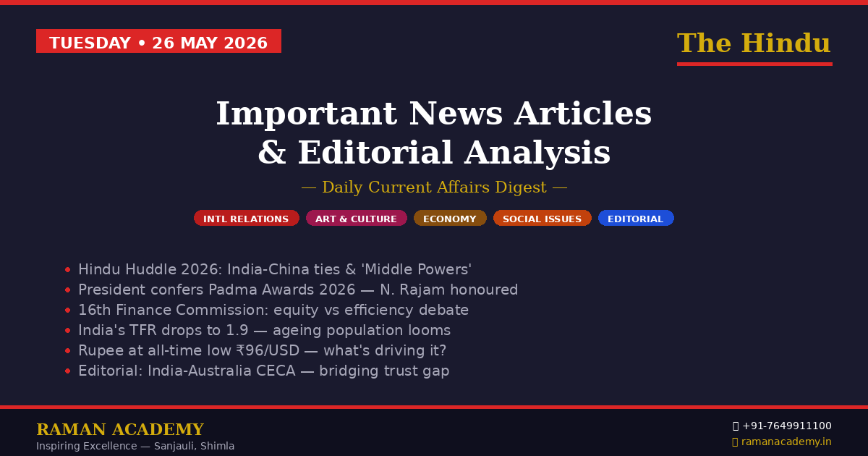868x456 pixels.
Task: Click 'The Hindu' masthead text
Action: click(x=754, y=43)
